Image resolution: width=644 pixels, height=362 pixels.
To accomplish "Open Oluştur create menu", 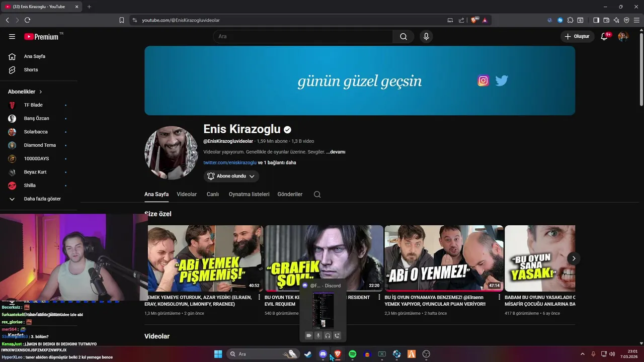I will click(x=578, y=37).
